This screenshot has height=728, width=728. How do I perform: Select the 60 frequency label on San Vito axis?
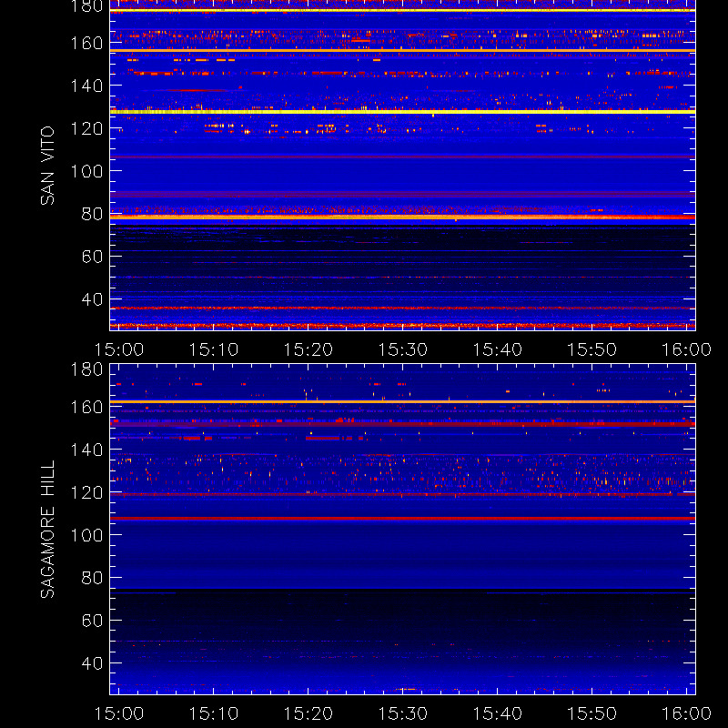click(x=92, y=257)
